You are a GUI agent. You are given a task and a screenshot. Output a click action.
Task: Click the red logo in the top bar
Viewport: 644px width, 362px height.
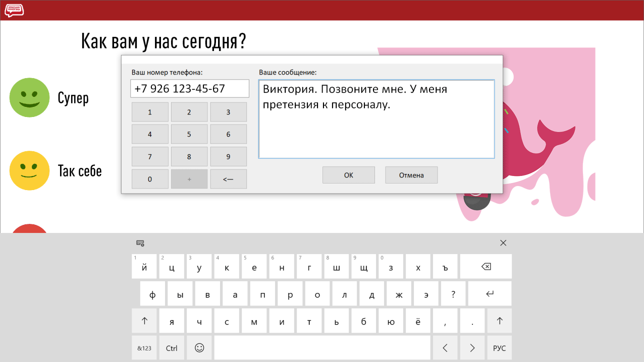pos(15,10)
